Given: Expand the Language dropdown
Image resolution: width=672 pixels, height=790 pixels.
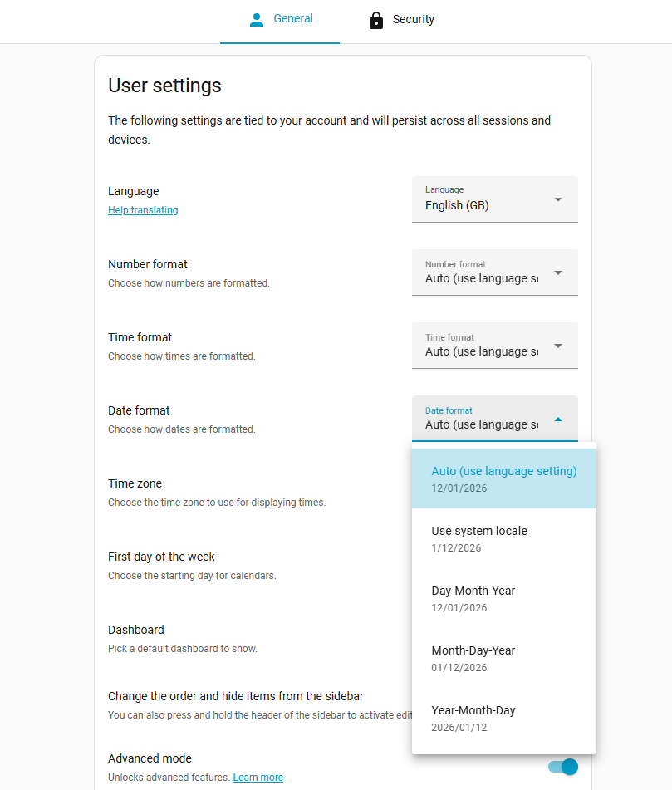Looking at the screenshot, I should [x=494, y=199].
